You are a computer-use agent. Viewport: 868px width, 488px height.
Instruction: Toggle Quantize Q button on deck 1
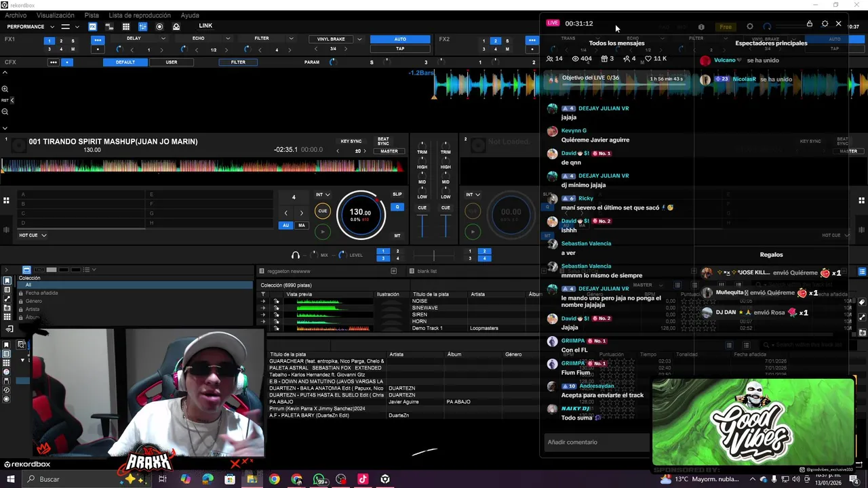(x=397, y=207)
